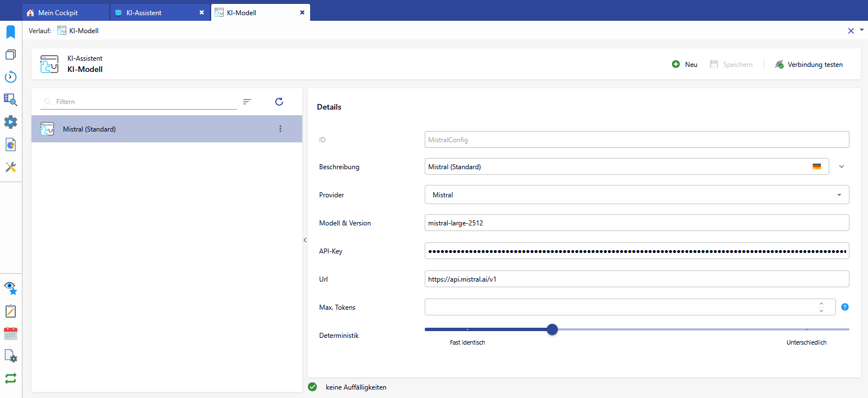Open the red calendar icon in sidebar
The height and width of the screenshot is (398, 868).
[11, 333]
